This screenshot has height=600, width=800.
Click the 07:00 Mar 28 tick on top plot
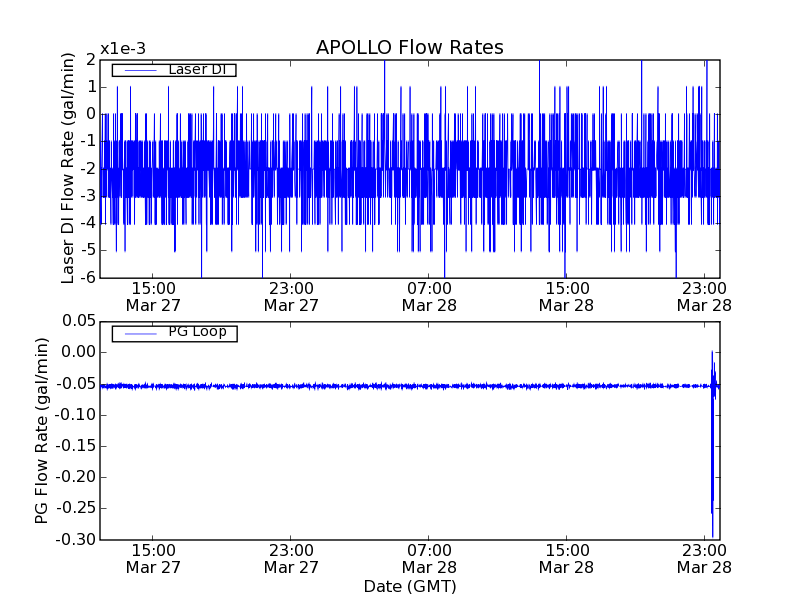point(429,296)
